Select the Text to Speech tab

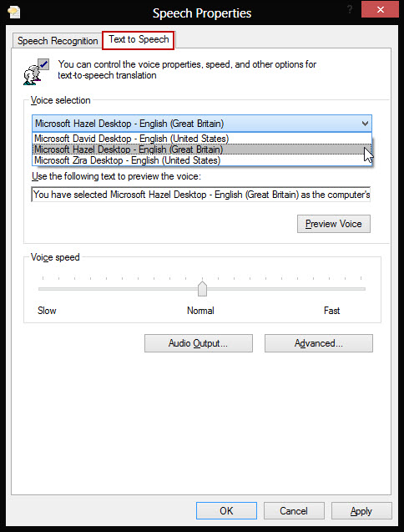[139, 40]
